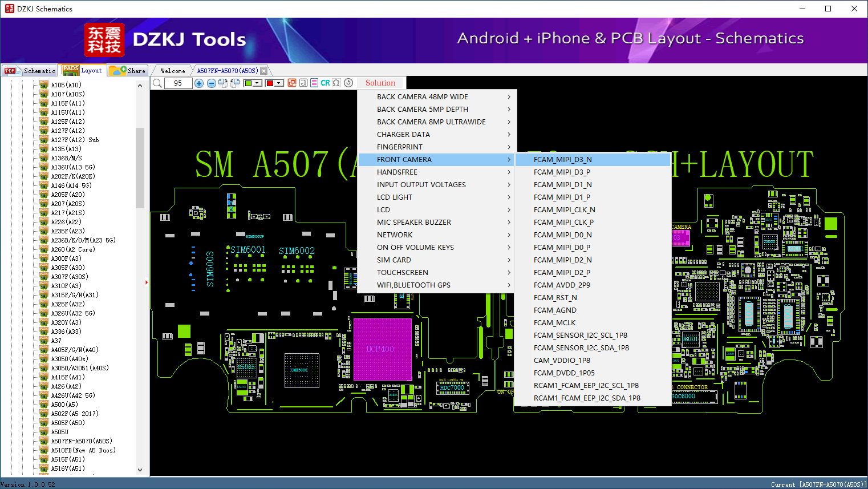Viewport: 868px width, 489px height.
Task: Open the MIC SPEAKER BUZZER submenu
Action: (x=437, y=223)
